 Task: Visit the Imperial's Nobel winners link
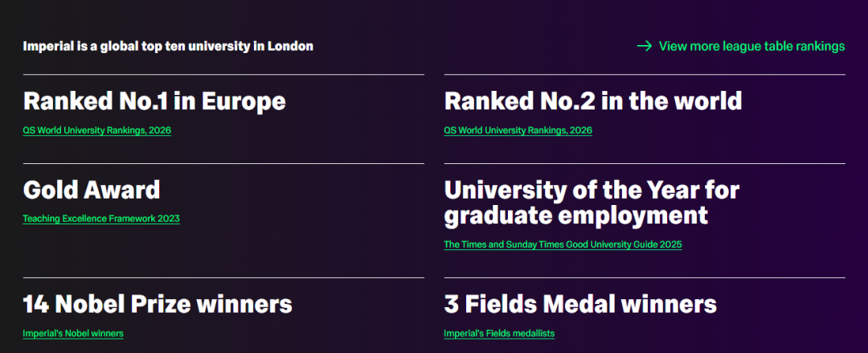pos(73,333)
